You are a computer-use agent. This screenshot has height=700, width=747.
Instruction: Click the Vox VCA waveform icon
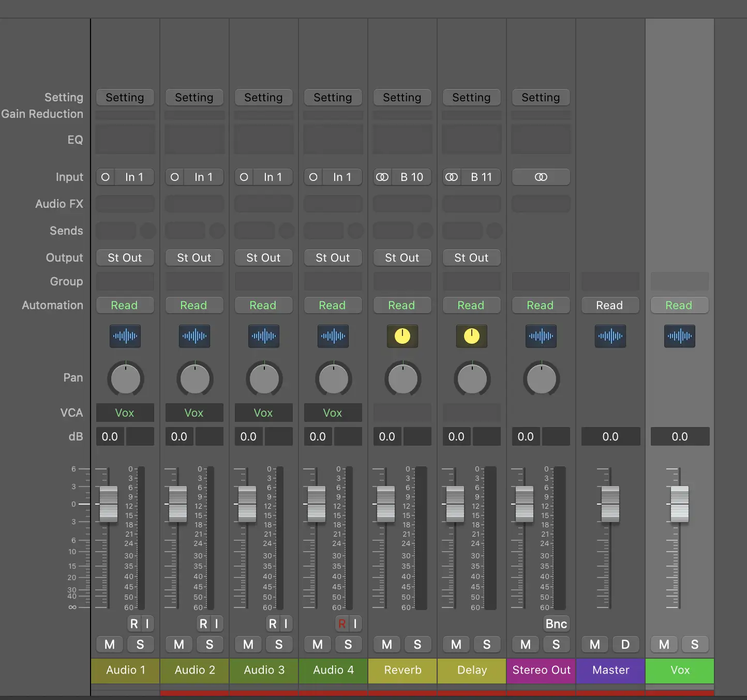click(679, 336)
